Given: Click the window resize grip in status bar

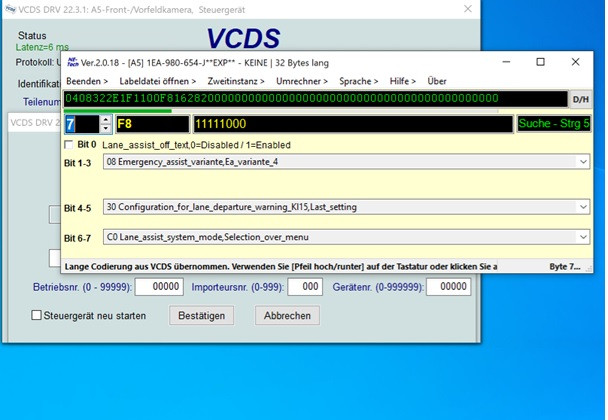Looking at the screenshot, I should pyautogui.click(x=589, y=268).
